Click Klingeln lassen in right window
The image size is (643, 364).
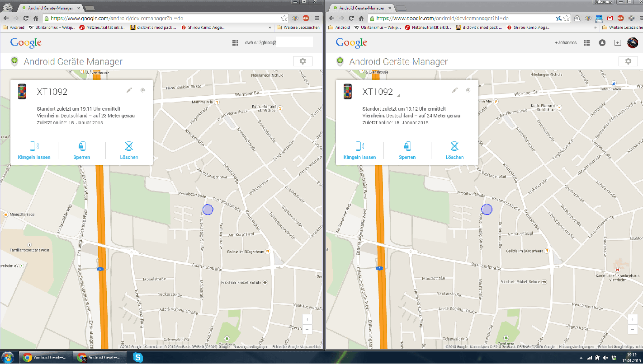(360, 151)
